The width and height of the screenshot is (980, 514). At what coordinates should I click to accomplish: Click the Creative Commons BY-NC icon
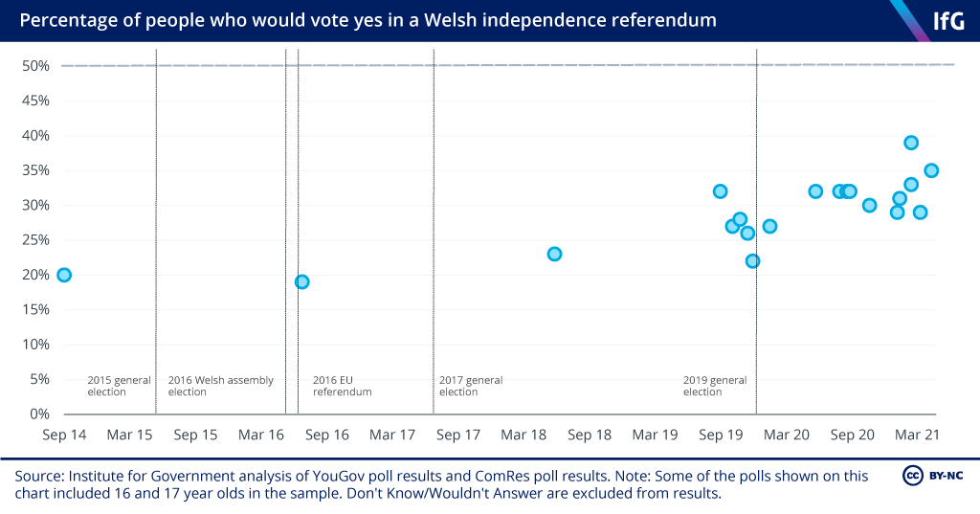tap(932, 476)
